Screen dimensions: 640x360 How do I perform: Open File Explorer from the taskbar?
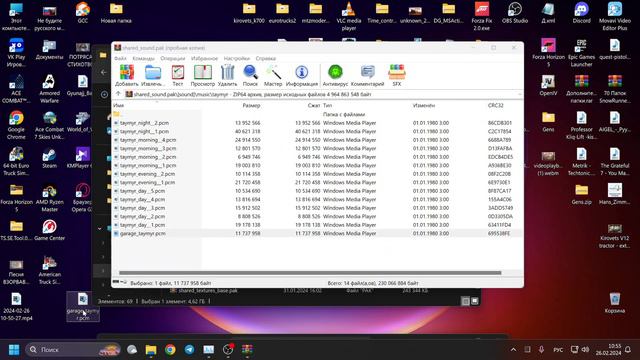click(151, 350)
